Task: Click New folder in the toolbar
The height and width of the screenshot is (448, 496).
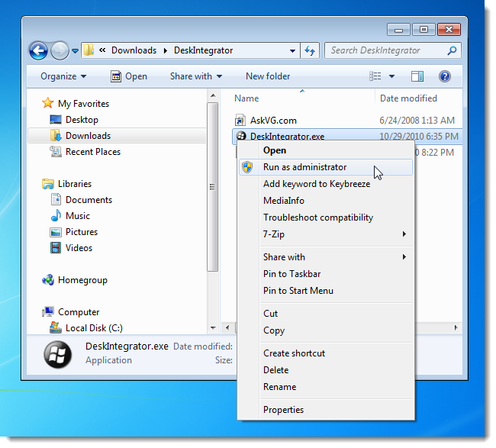Action: pos(268,76)
